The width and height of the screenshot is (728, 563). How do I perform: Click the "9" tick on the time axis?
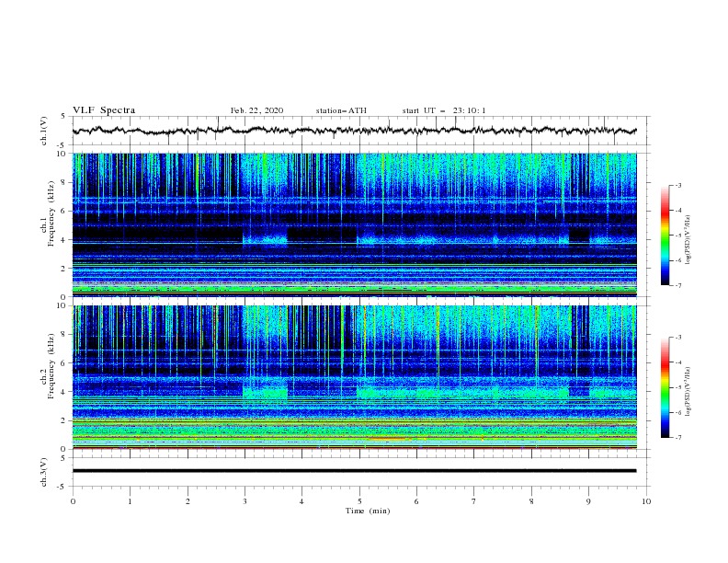click(x=588, y=501)
